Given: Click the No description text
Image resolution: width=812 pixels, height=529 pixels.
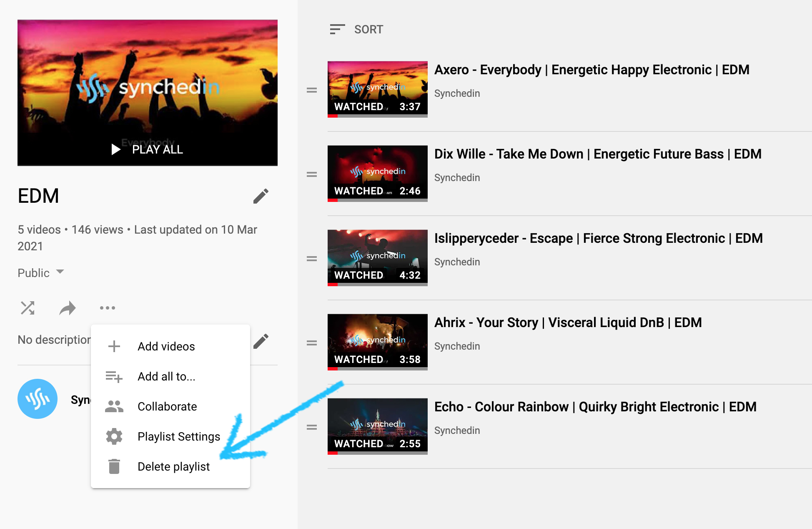Looking at the screenshot, I should [x=54, y=340].
